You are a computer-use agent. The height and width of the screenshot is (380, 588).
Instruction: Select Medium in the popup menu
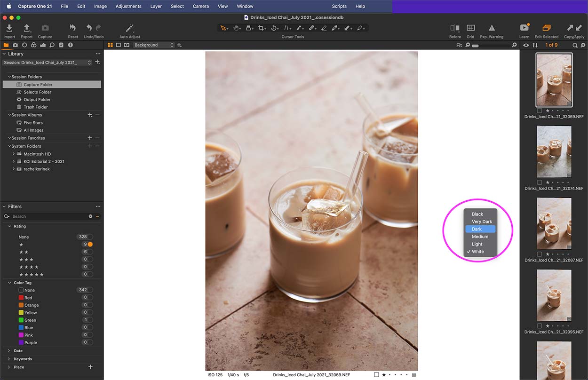tap(480, 236)
